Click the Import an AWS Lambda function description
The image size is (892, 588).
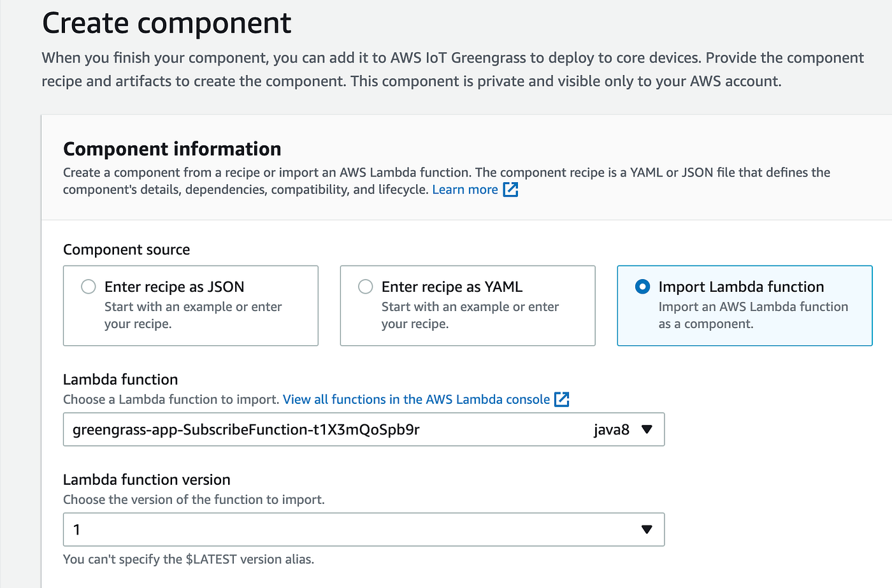point(753,315)
